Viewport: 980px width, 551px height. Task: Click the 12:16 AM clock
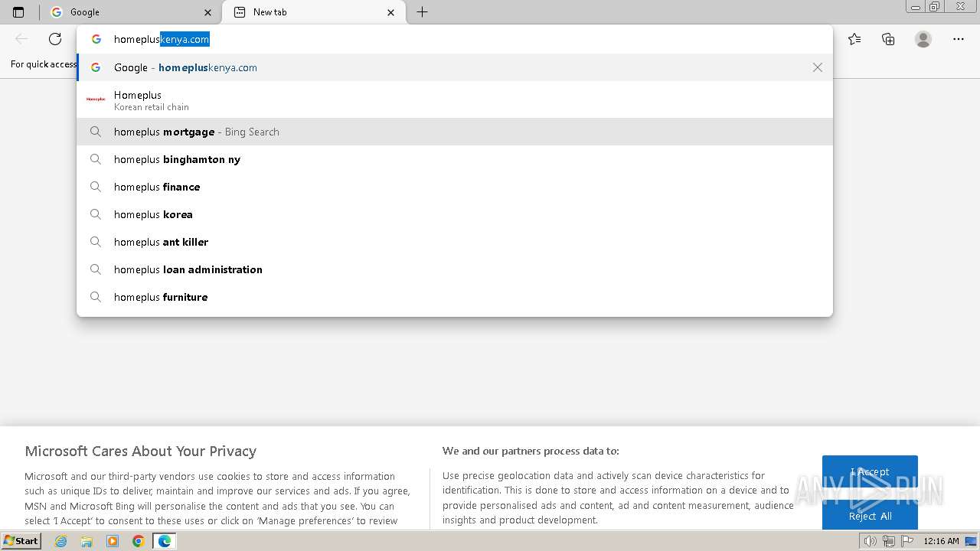(941, 541)
